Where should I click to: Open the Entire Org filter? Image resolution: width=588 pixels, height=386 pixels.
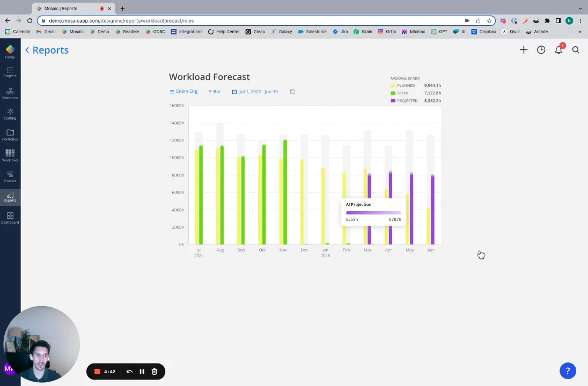pos(183,92)
